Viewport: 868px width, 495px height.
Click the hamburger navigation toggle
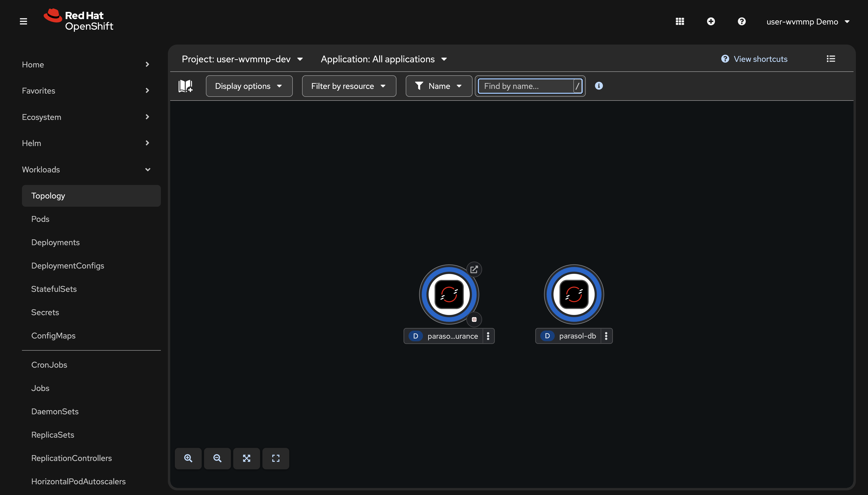23,21
